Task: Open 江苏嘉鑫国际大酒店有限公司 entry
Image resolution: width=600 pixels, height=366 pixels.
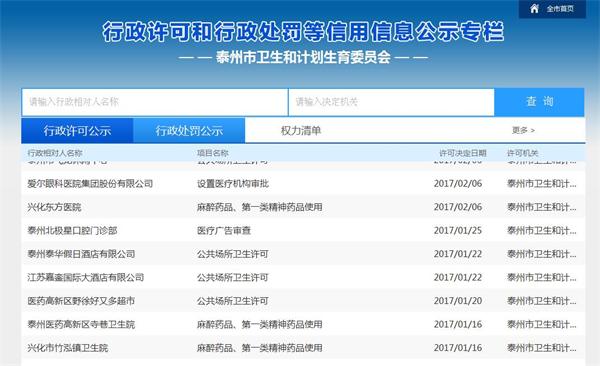Action: coord(85,277)
